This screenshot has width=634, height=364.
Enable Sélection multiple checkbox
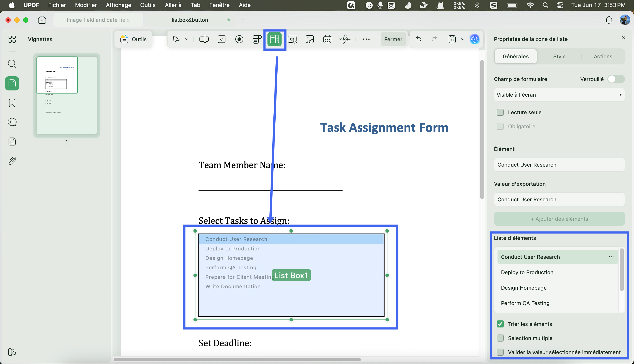500,338
